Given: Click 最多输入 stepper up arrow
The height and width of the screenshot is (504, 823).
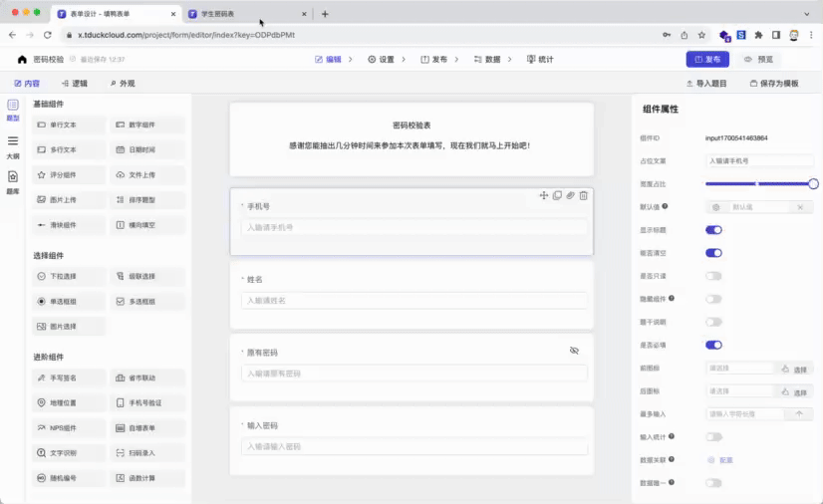Looking at the screenshot, I should (799, 413).
